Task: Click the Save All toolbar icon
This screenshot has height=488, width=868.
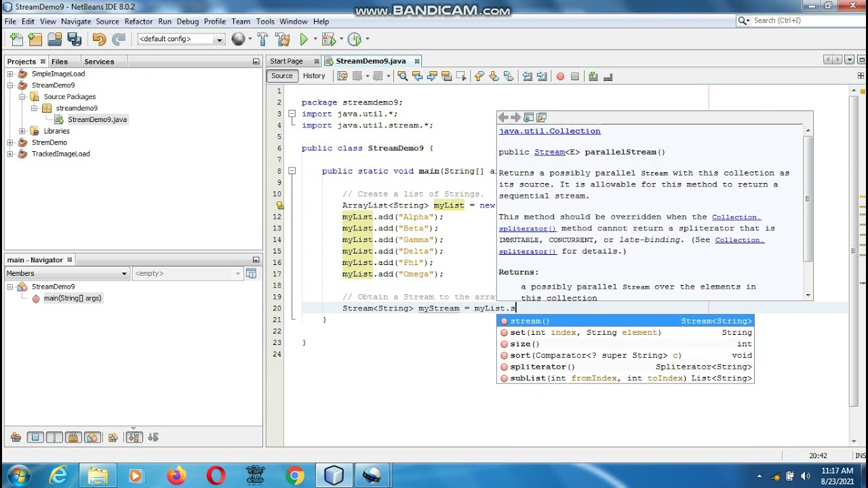Action: tap(75, 39)
